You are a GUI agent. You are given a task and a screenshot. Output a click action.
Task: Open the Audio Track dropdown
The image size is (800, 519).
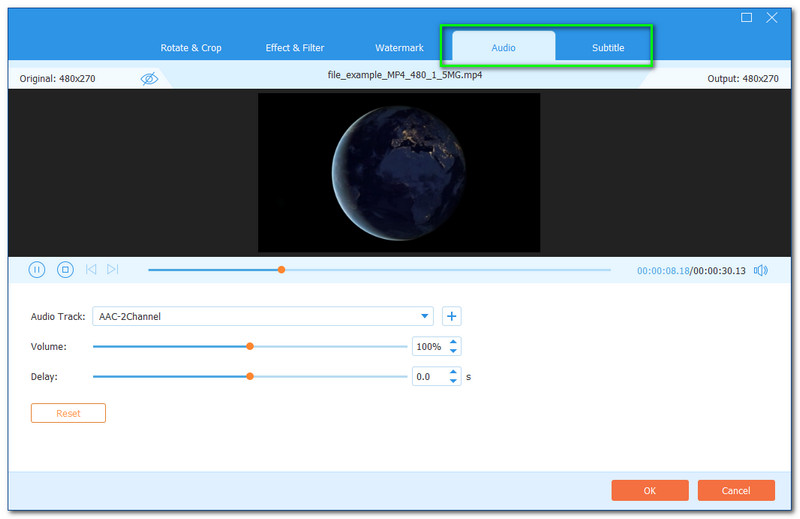coord(426,316)
